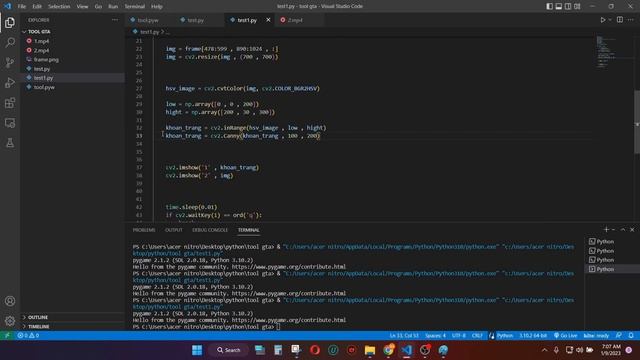
Task: Change encoding via UTF-8 in status bar
Action: tap(459, 336)
